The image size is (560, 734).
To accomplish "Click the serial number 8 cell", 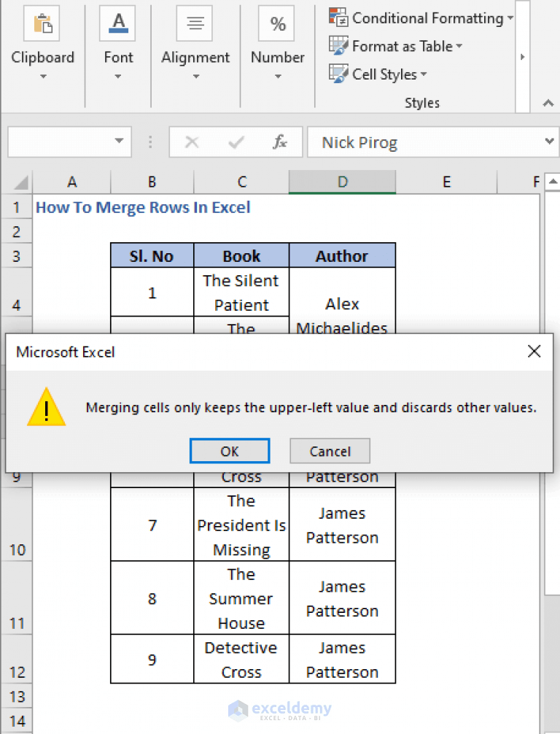I will [152, 598].
